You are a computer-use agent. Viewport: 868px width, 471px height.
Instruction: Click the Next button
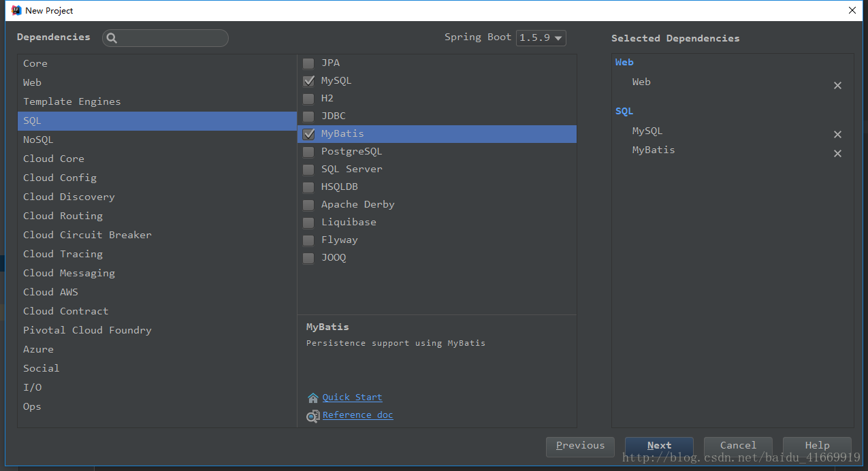pyautogui.click(x=659, y=446)
